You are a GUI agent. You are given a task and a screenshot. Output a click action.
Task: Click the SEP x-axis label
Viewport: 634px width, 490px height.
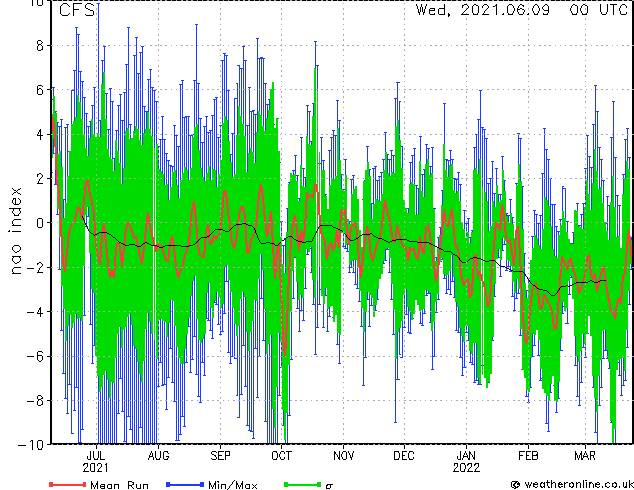[x=220, y=456]
